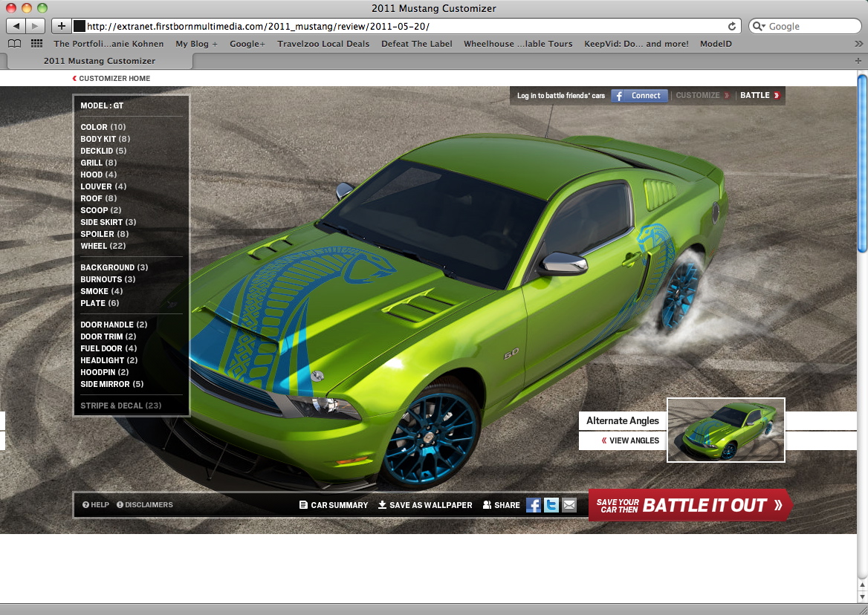
Task: Click the email share icon
Action: click(x=569, y=505)
